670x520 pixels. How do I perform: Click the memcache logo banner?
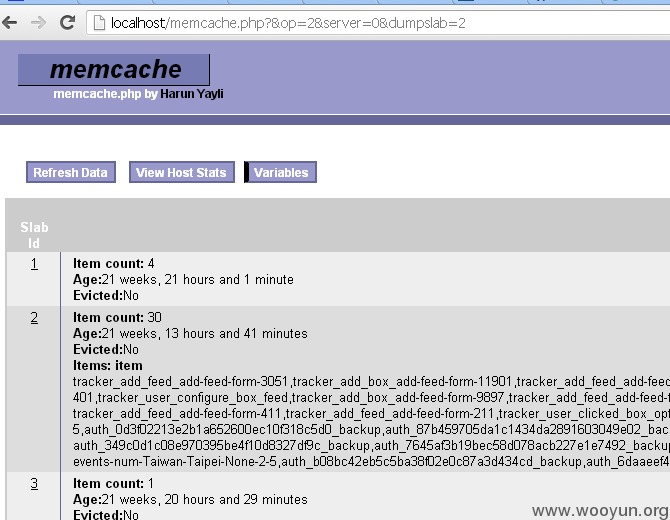(114, 70)
